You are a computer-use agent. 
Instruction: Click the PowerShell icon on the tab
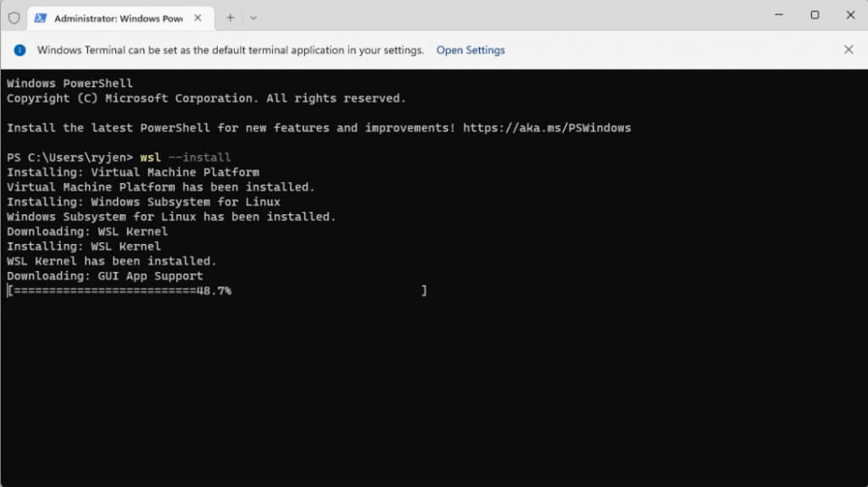click(41, 19)
